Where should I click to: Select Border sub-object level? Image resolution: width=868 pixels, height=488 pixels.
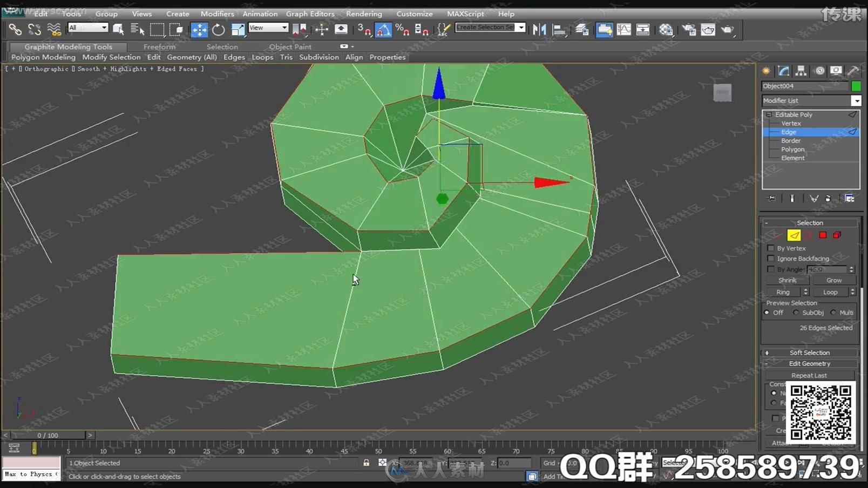791,140
